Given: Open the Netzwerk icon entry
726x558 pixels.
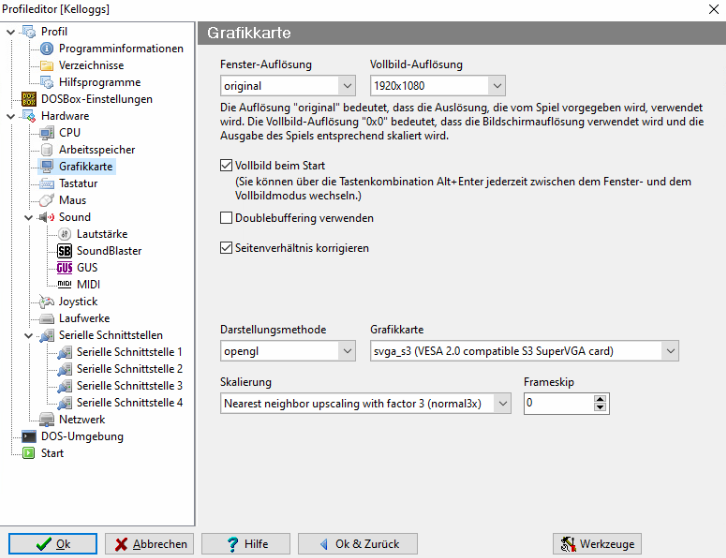Looking at the screenshot, I should point(47,420).
